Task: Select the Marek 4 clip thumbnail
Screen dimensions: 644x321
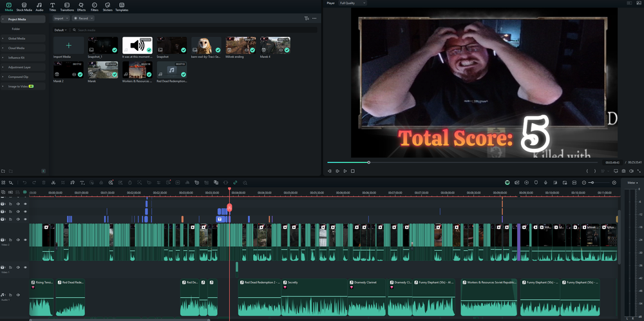Action: click(275, 45)
